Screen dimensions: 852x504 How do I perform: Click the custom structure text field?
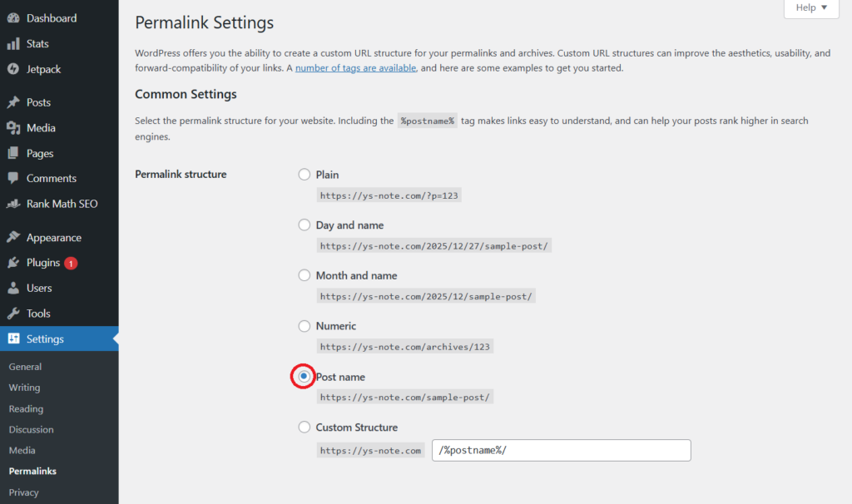click(x=562, y=451)
